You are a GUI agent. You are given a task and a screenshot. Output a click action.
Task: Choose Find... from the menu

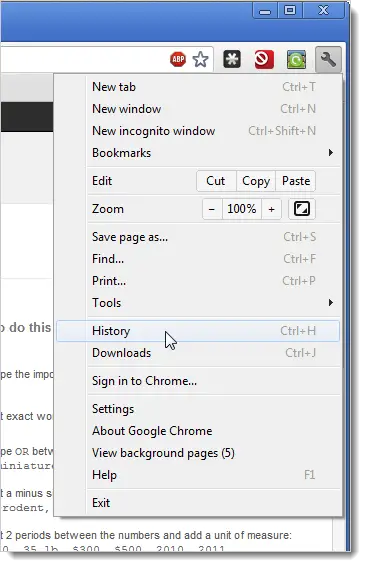click(x=198, y=259)
